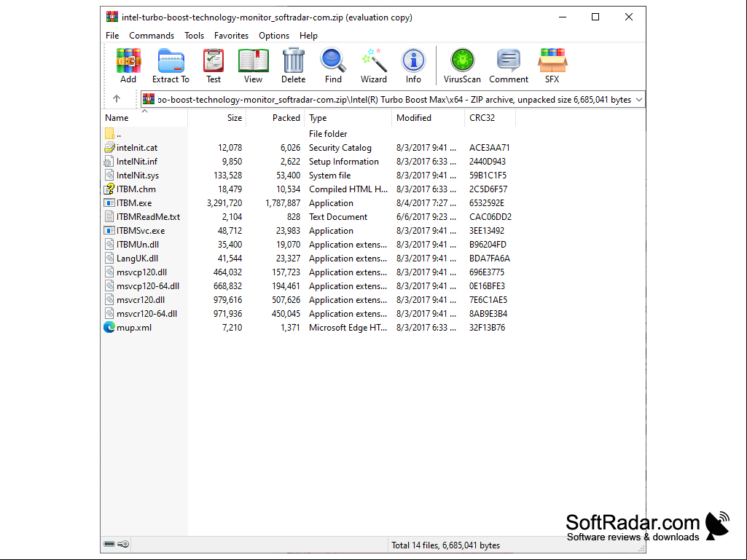Click ITBMReadMe.txt document icon
The width and height of the screenshot is (747, 560).
[x=109, y=217]
